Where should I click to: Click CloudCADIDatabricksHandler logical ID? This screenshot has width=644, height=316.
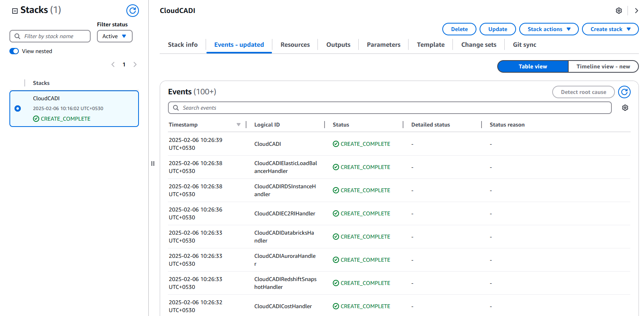[x=284, y=237]
